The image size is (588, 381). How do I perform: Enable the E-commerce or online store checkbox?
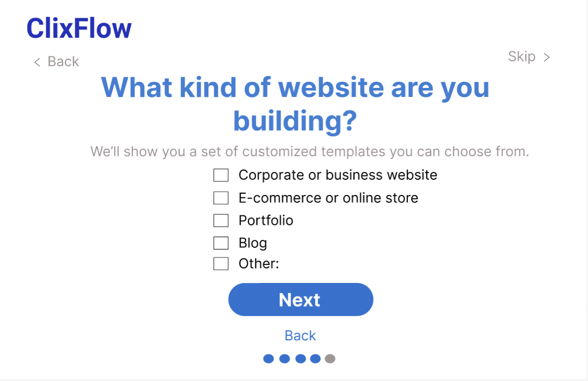221,198
